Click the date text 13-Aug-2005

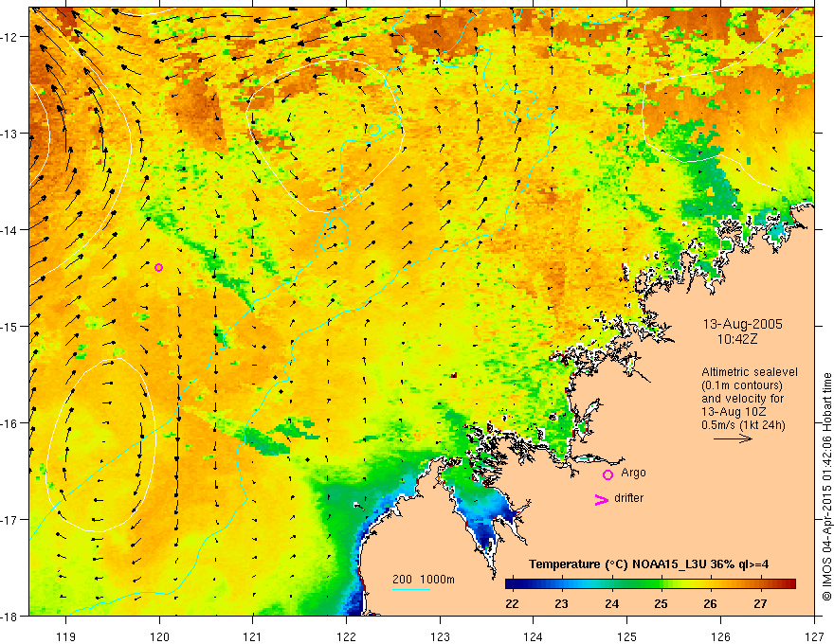742,324
